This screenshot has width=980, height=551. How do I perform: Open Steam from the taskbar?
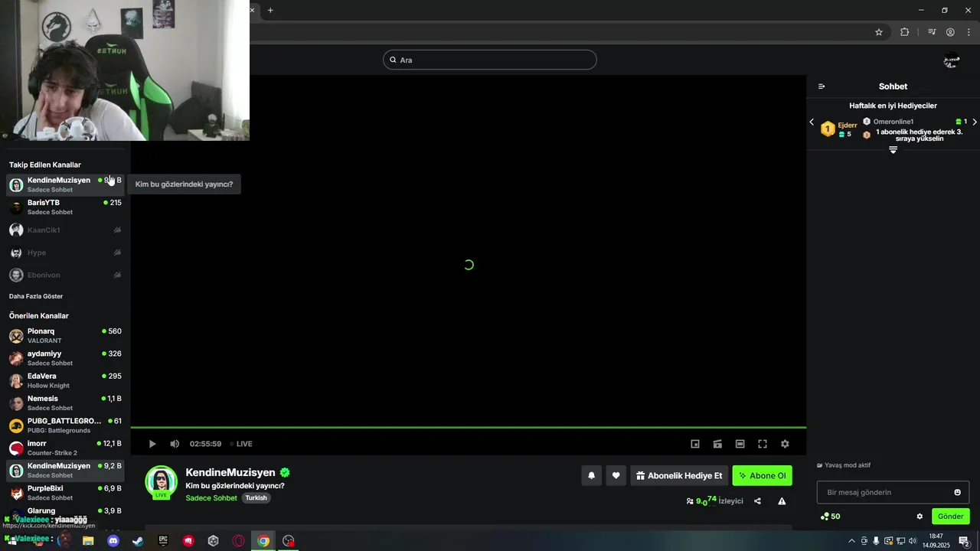(138, 541)
